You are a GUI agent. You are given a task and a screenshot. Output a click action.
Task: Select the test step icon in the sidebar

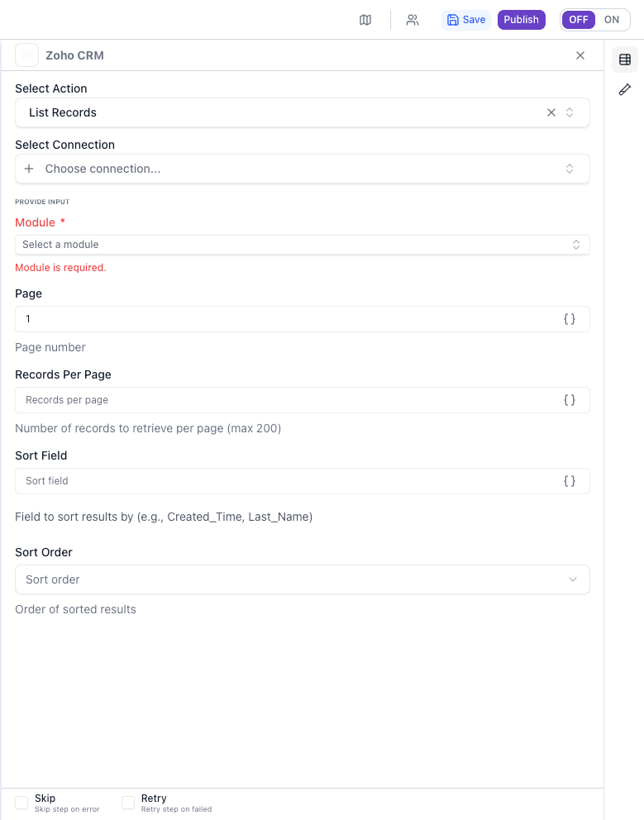[x=624, y=89]
